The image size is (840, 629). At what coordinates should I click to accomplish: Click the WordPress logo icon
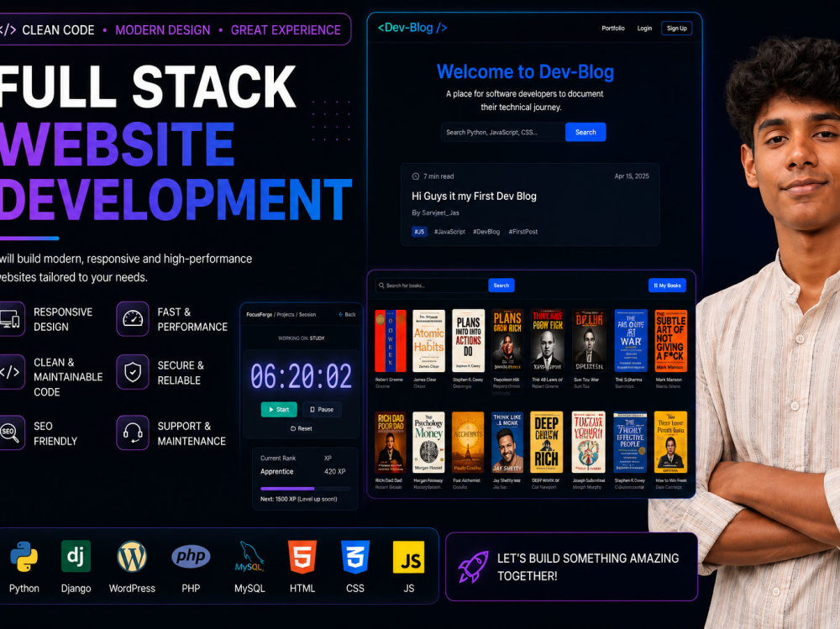(x=132, y=557)
